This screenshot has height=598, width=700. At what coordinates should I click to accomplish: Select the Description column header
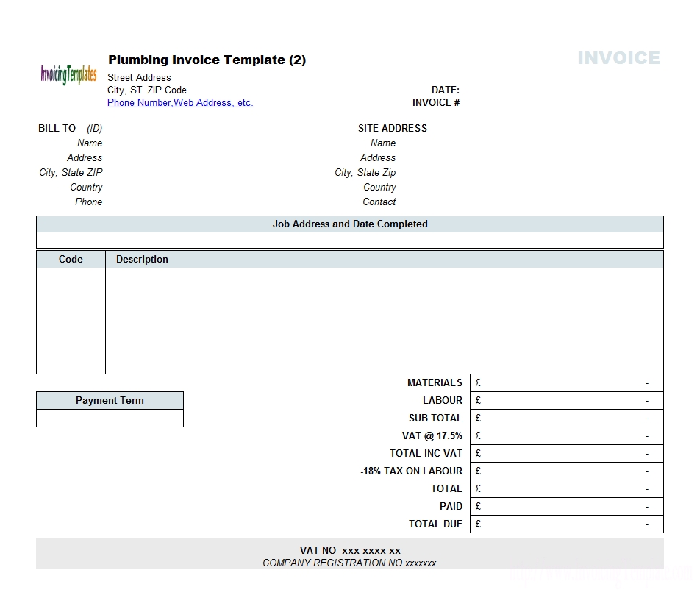pos(142,259)
